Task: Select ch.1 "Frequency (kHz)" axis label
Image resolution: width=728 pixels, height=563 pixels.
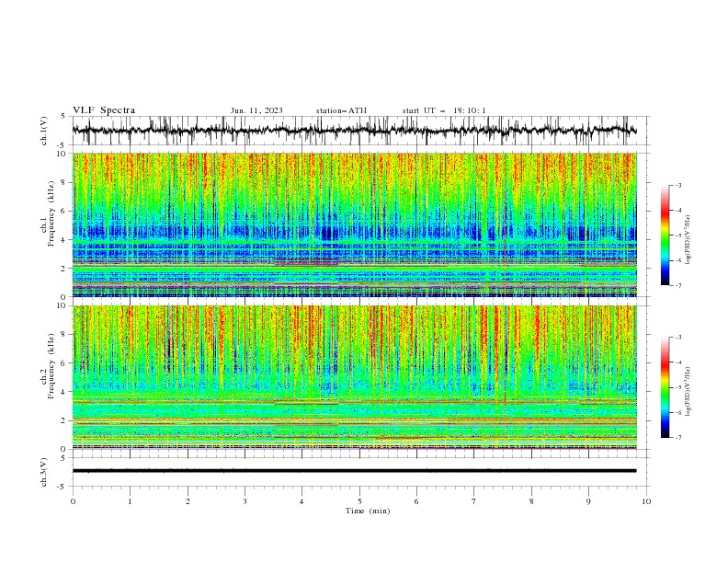Action: coord(51,214)
